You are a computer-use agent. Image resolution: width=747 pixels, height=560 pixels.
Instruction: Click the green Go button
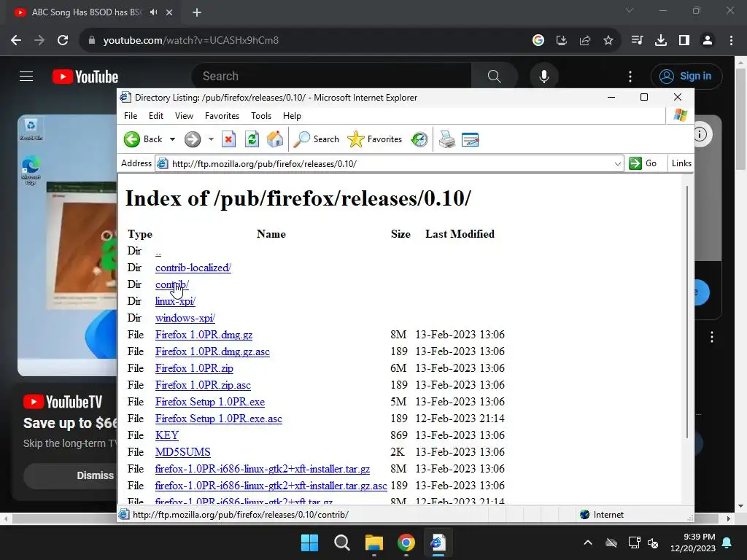tap(643, 163)
